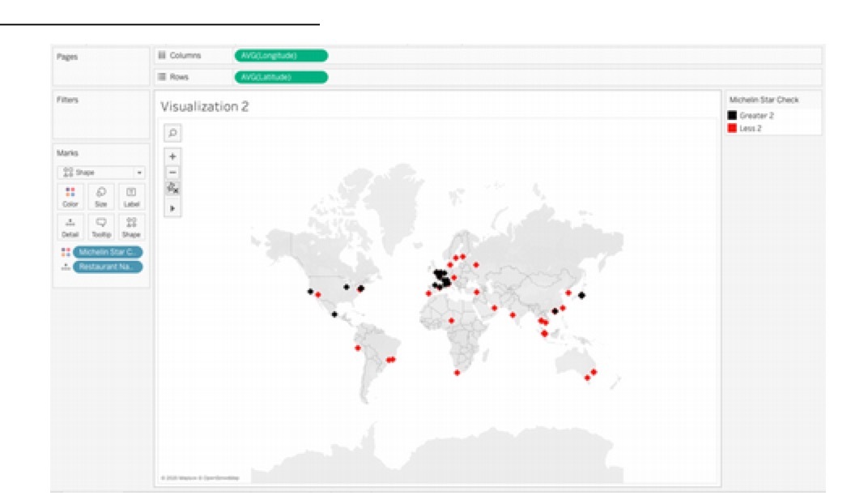This screenshot has width=868, height=500.
Task: Click the Marks card header
Action: [67, 153]
